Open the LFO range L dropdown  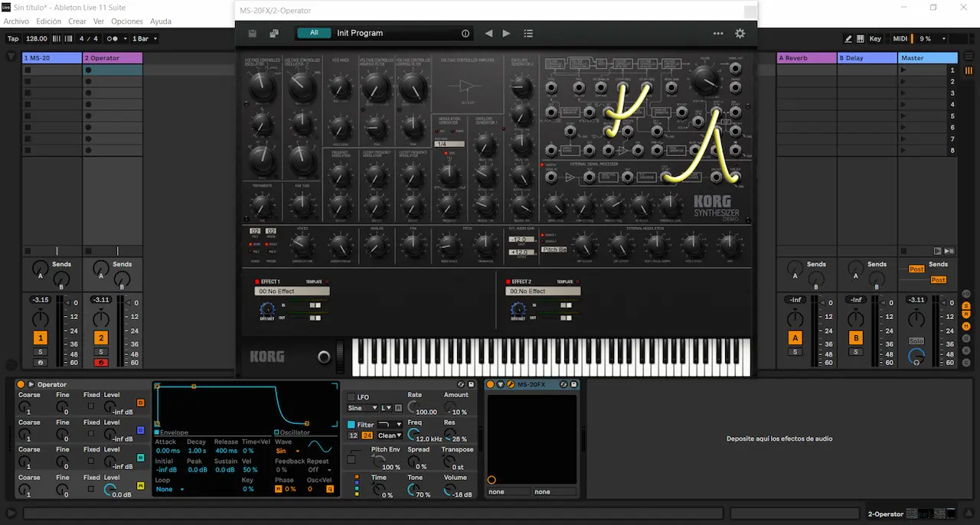pyautogui.click(x=387, y=408)
